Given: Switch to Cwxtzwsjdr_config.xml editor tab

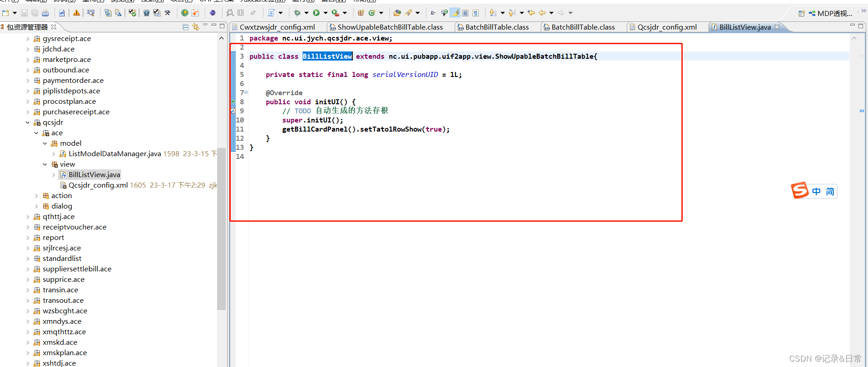Looking at the screenshot, I should (x=277, y=27).
